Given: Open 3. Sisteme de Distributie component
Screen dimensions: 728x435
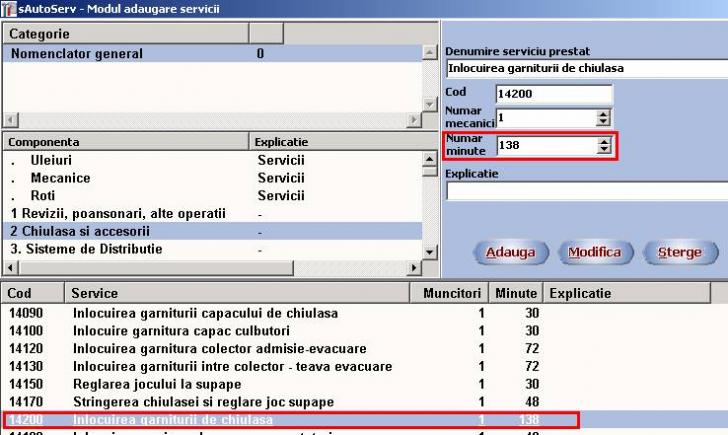Looking at the screenshot, I should (x=90, y=249).
